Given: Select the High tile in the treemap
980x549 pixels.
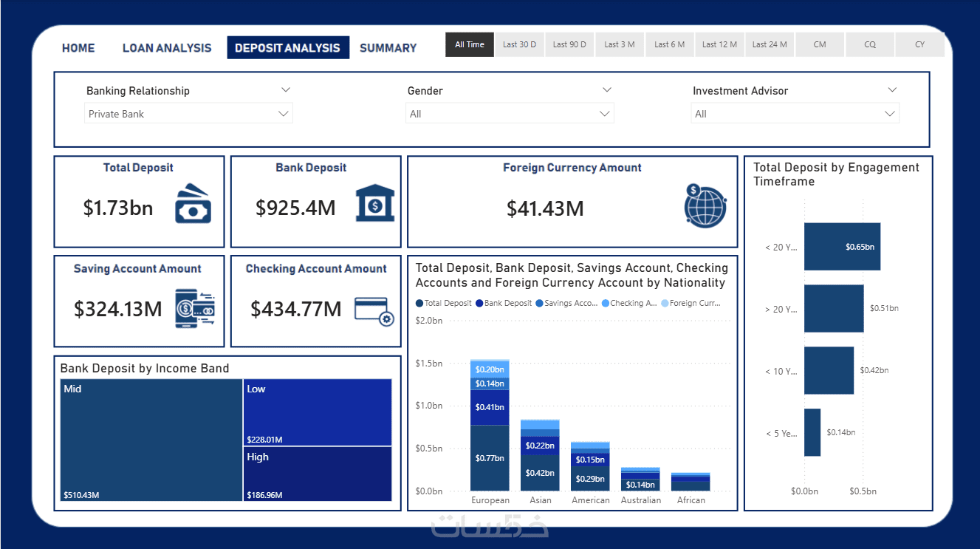Looking at the screenshot, I should [318, 474].
